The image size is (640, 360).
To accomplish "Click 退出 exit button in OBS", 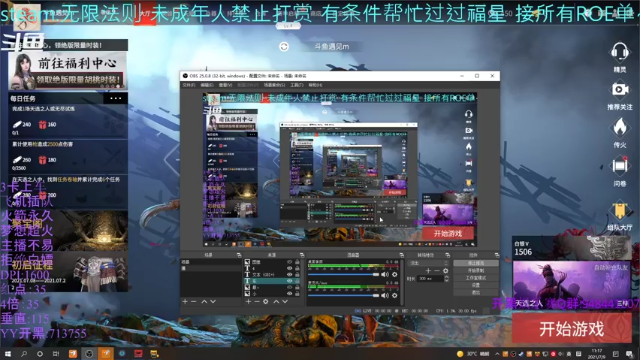I will coord(476,293).
